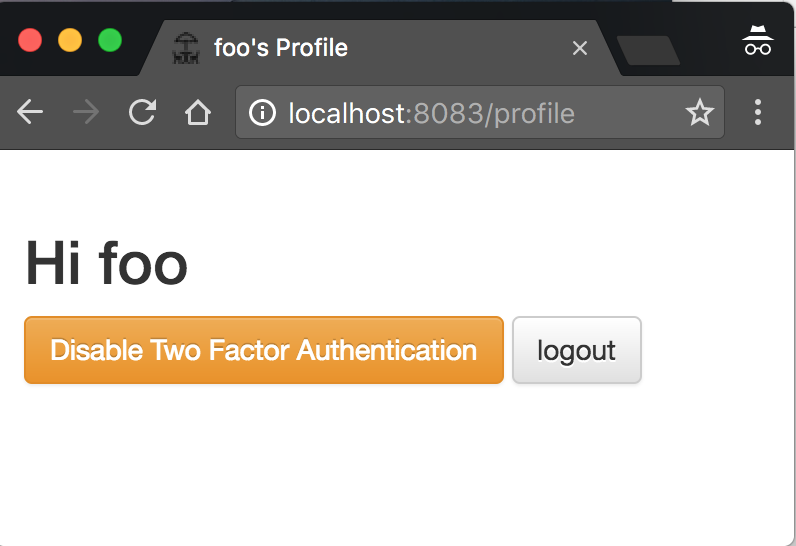Go back to the previous page
This screenshot has width=796, height=546.
click(x=30, y=113)
